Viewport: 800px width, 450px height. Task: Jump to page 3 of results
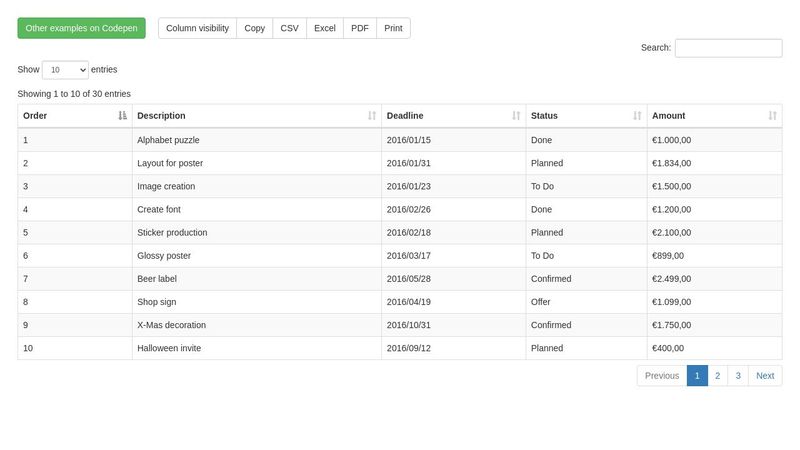coord(738,376)
